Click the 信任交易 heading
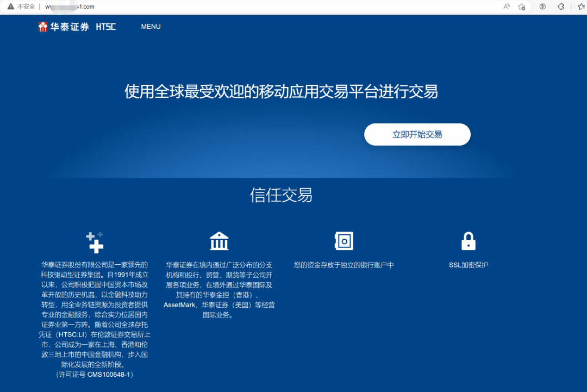Image resolution: width=587 pixels, height=392 pixels. [281, 195]
